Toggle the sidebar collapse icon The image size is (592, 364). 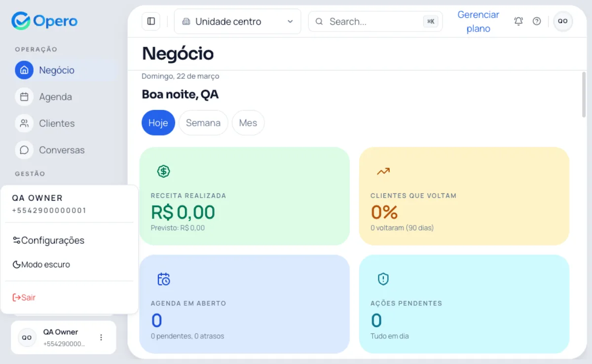click(151, 21)
